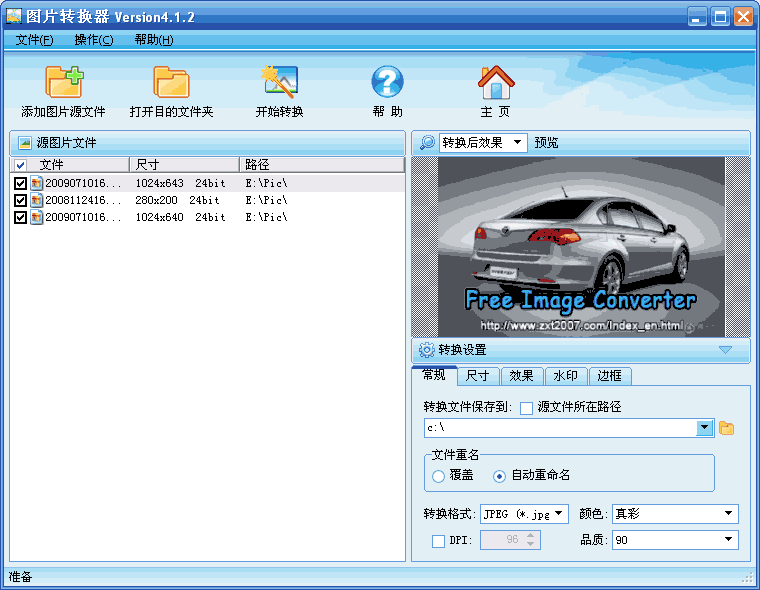Go to Home page house icon
Viewport: 760px width, 590px height.
pos(495,82)
